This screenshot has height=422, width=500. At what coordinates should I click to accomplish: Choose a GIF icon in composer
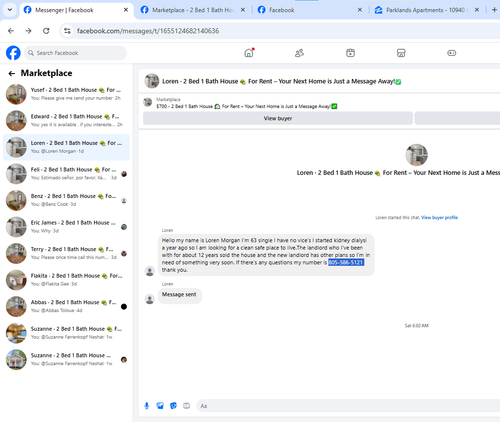(x=187, y=406)
